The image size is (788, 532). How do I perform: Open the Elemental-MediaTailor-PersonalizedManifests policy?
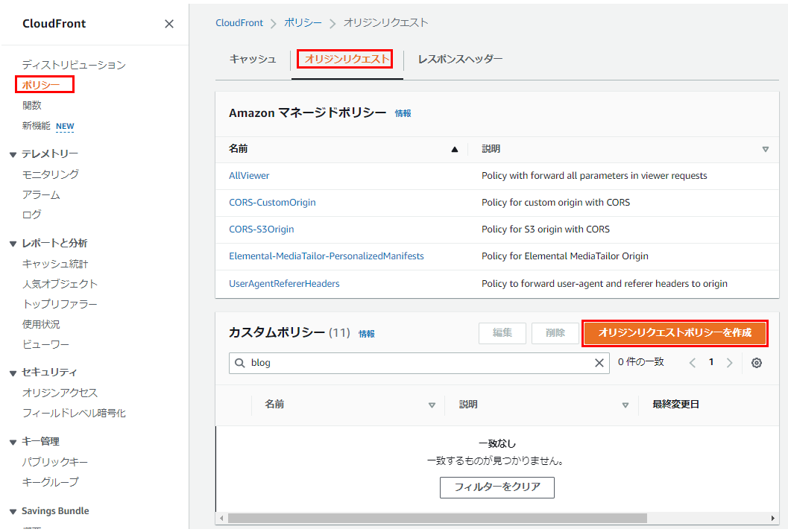point(326,256)
